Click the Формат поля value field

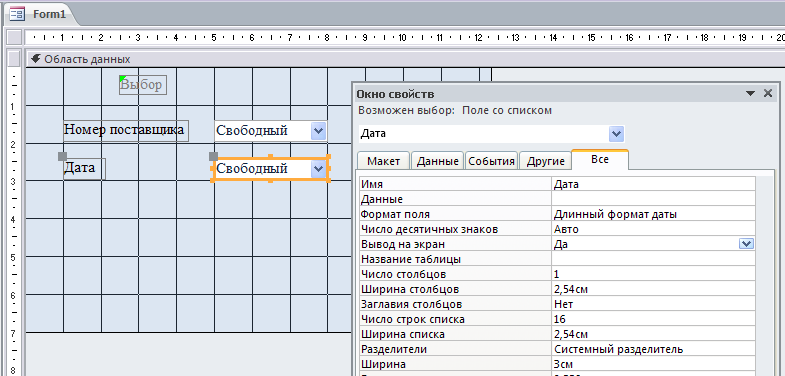[x=653, y=214]
